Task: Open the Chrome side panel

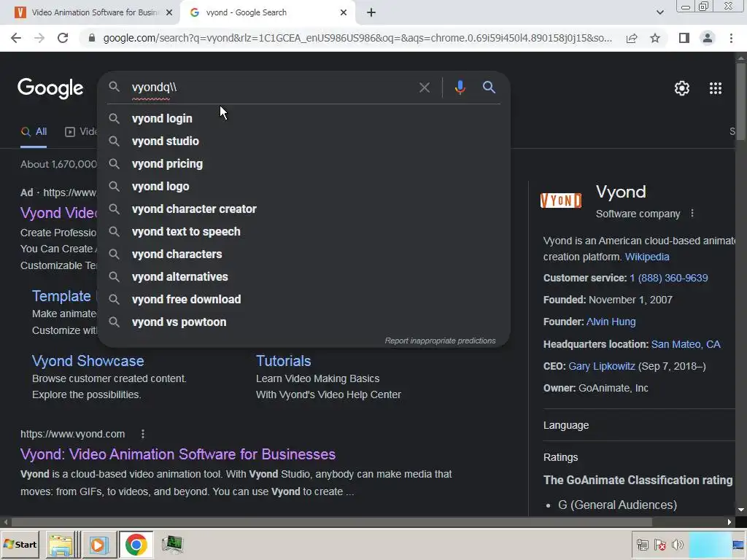Action: (x=684, y=38)
